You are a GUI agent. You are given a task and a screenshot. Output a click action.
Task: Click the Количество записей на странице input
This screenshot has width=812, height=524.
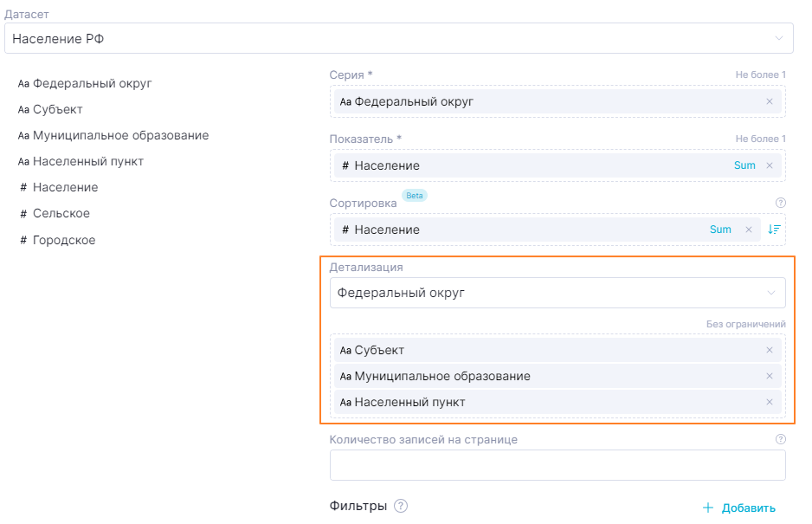click(x=557, y=465)
